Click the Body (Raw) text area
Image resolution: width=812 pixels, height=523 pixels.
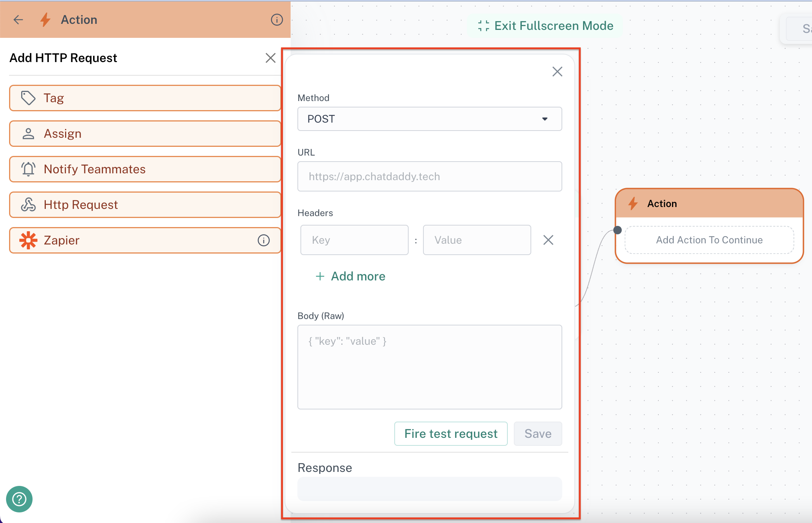click(429, 367)
